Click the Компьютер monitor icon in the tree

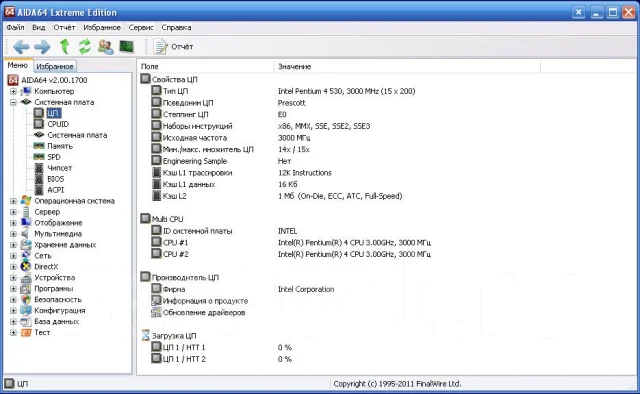pos(26,91)
